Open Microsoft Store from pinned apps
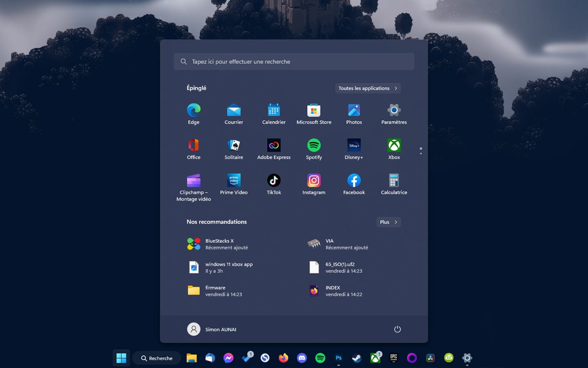 314,114
